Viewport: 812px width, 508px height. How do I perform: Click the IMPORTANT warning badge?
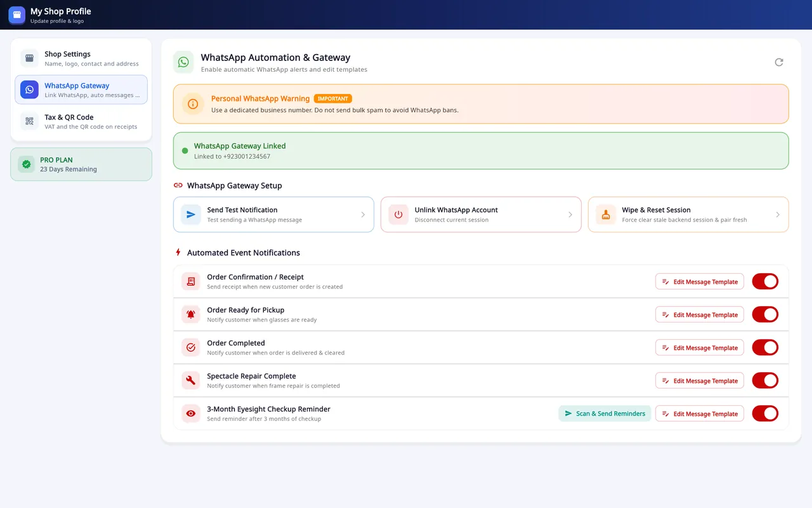click(333, 98)
